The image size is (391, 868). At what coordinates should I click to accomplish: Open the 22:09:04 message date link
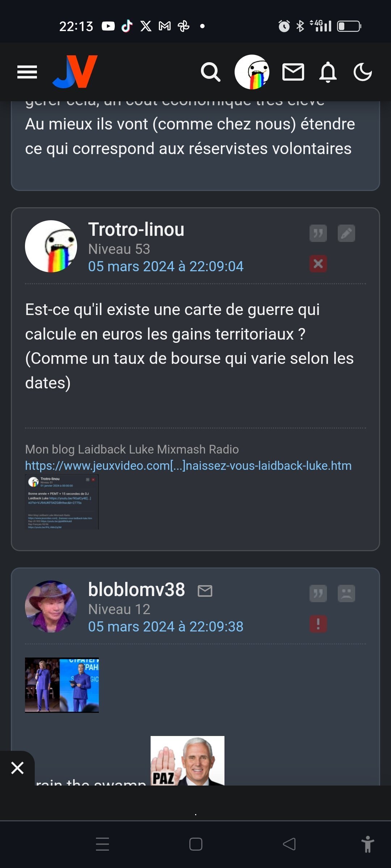click(x=166, y=267)
